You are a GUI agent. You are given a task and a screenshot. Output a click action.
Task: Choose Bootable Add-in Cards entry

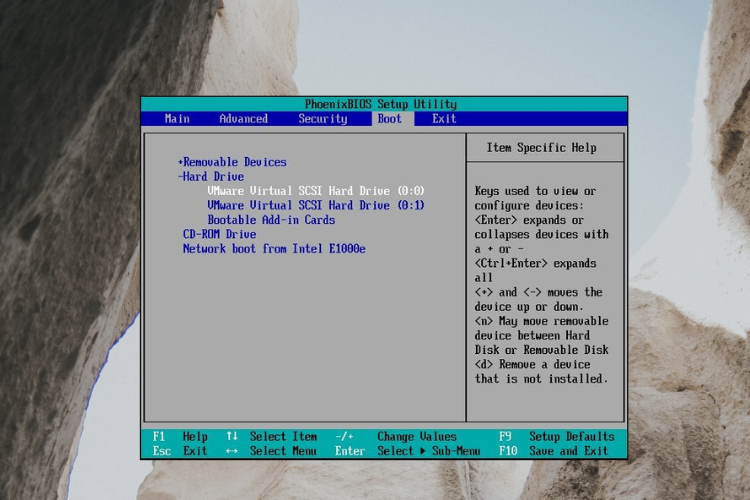coord(271,220)
